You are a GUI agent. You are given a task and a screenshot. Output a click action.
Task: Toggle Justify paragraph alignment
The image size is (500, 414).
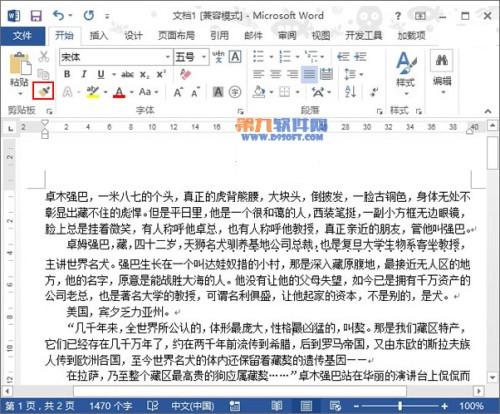tap(309, 74)
